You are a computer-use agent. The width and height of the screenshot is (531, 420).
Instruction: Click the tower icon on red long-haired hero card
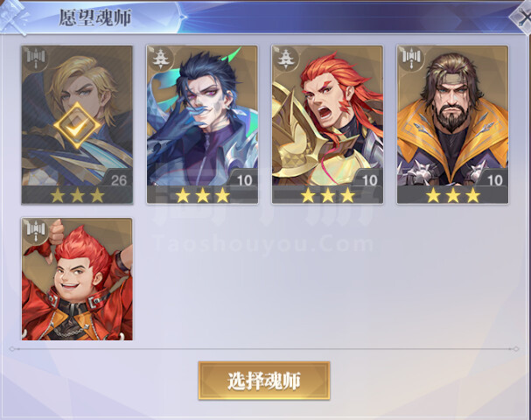tap(286, 59)
